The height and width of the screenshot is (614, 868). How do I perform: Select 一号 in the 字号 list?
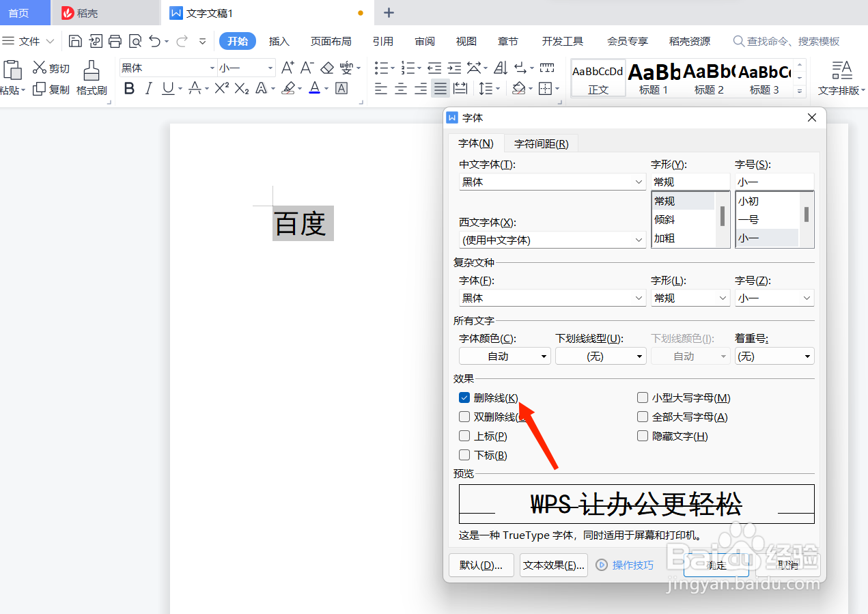click(x=748, y=219)
